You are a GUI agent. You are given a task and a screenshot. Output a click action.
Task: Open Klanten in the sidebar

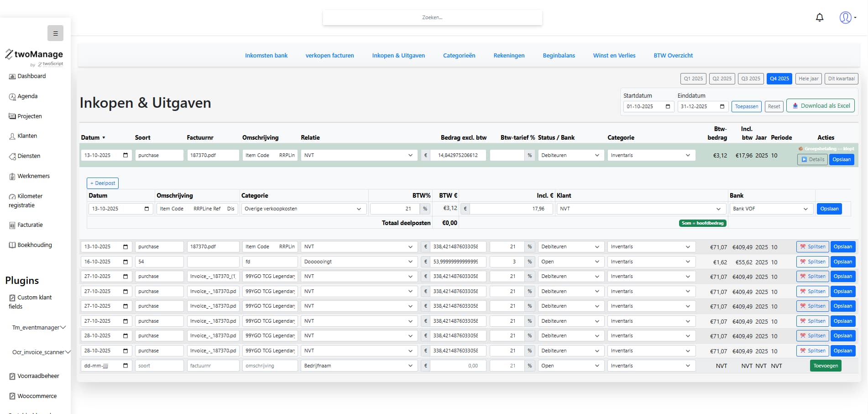point(27,136)
